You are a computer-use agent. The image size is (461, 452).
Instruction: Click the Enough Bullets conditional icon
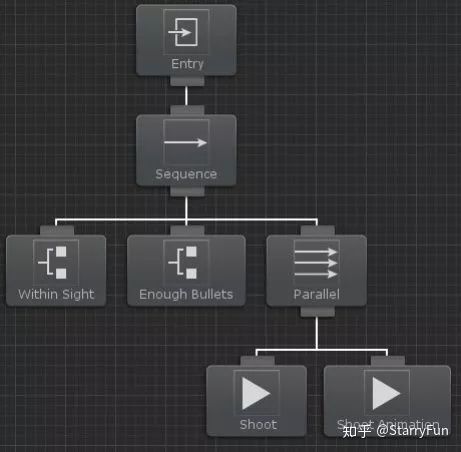click(x=186, y=263)
